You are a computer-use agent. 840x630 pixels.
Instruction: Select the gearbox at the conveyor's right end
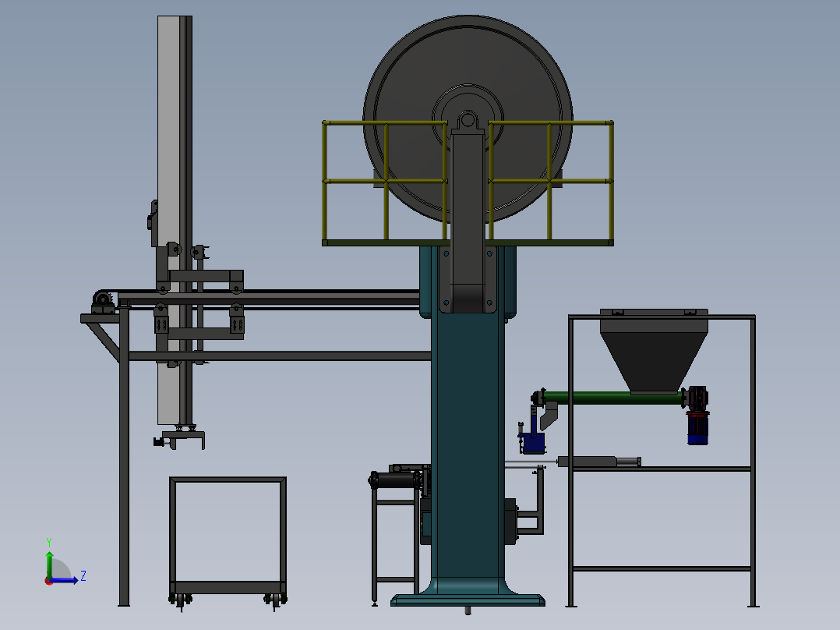point(696,398)
